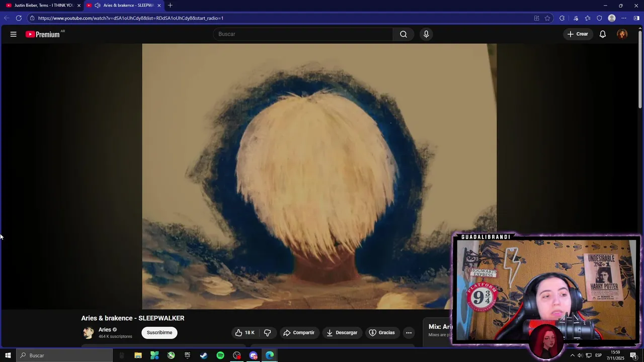Open Edge settings and more menu
644x362 pixels.
[x=624, y=18]
